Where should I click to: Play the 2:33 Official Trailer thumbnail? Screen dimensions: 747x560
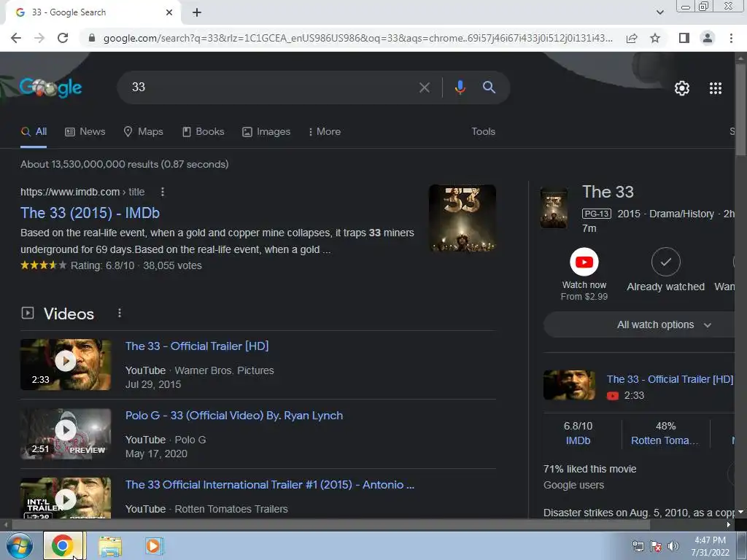click(66, 365)
